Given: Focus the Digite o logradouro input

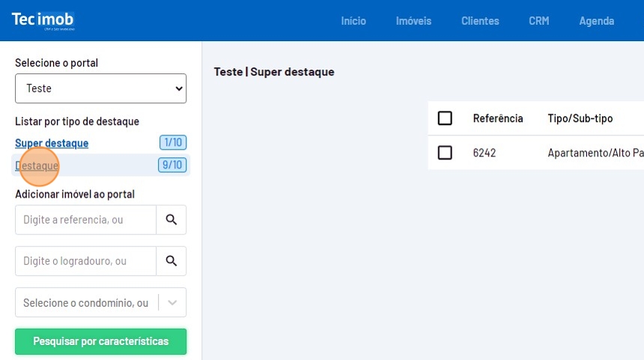Looking at the screenshot, I should point(85,261).
